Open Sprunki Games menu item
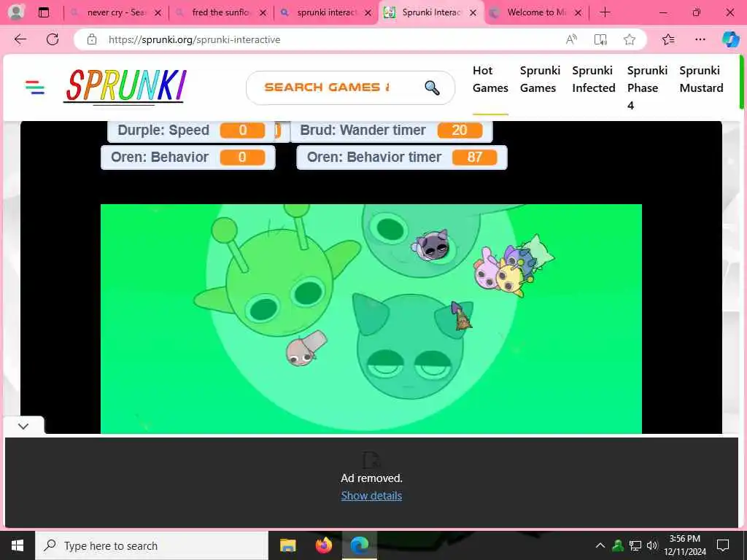 [540, 79]
